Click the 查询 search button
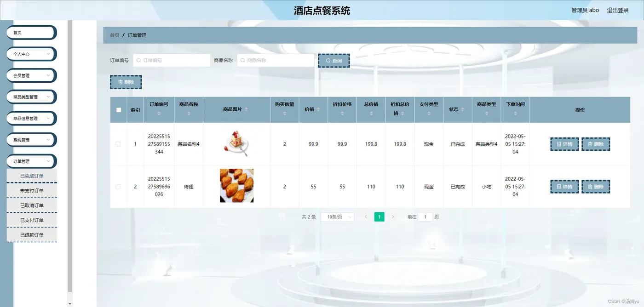Image resolution: width=644 pixels, height=307 pixels. point(334,61)
